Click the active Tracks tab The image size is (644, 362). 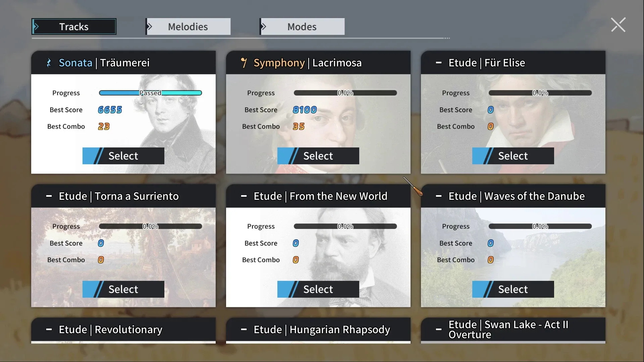point(74,26)
